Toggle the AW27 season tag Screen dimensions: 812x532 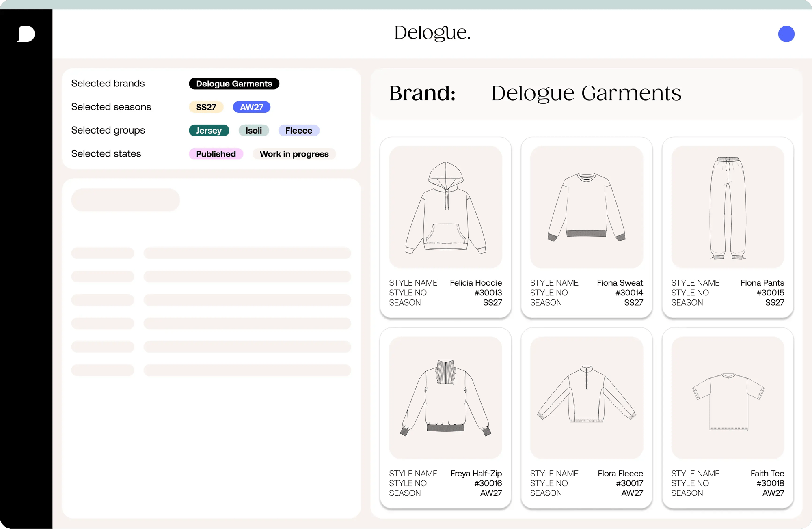pos(251,107)
